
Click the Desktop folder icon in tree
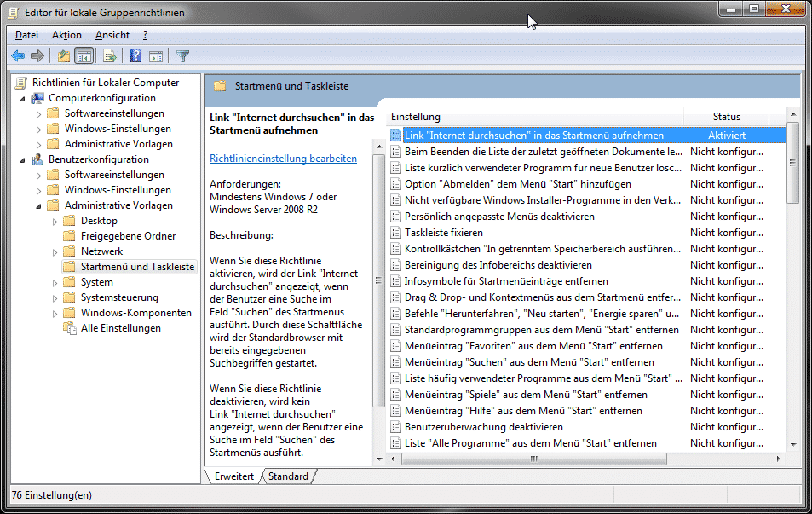tap(69, 221)
